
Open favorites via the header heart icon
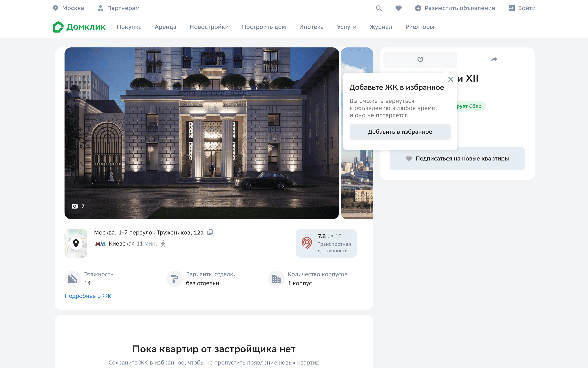(399, 8)
